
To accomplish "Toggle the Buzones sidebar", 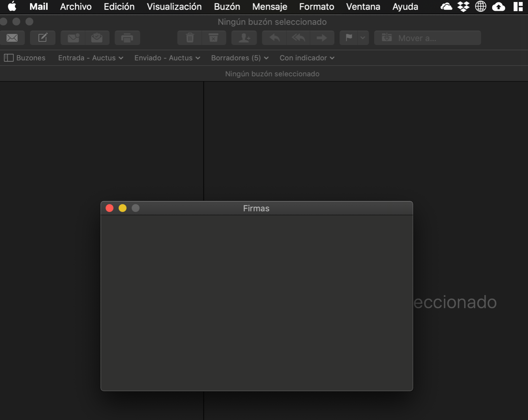I will tap(25, 58).
